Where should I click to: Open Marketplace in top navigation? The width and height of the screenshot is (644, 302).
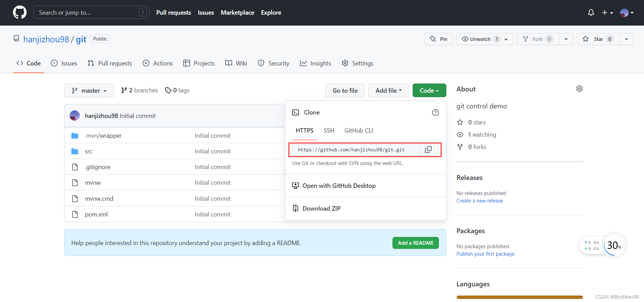pos(238,13)
